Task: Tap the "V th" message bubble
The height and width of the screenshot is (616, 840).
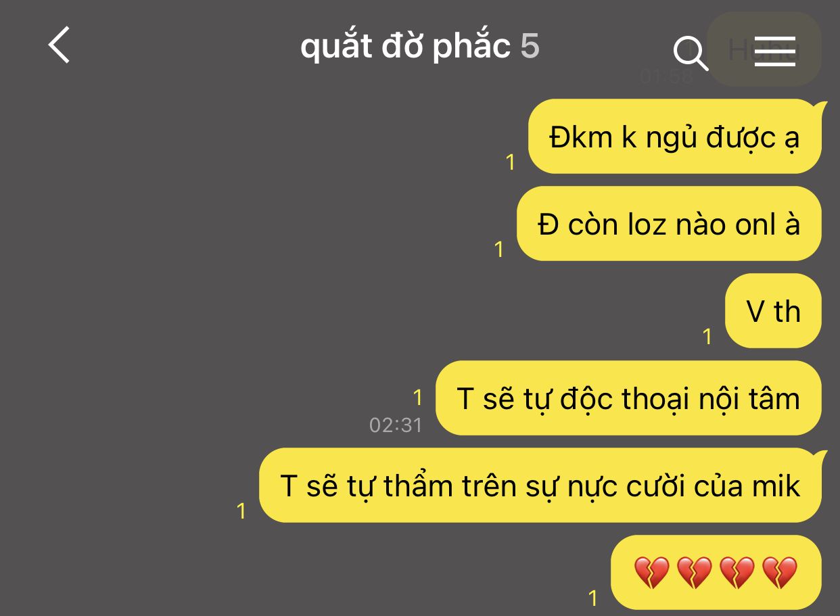Action: (x=773, y=311)
